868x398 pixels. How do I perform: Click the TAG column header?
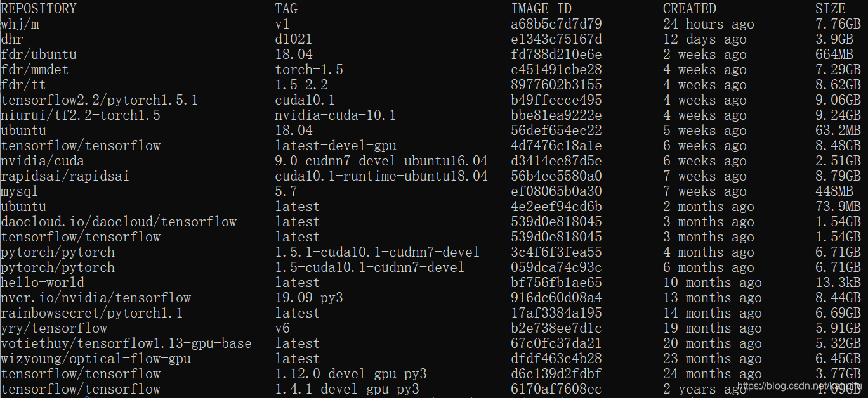coord(286,9)
